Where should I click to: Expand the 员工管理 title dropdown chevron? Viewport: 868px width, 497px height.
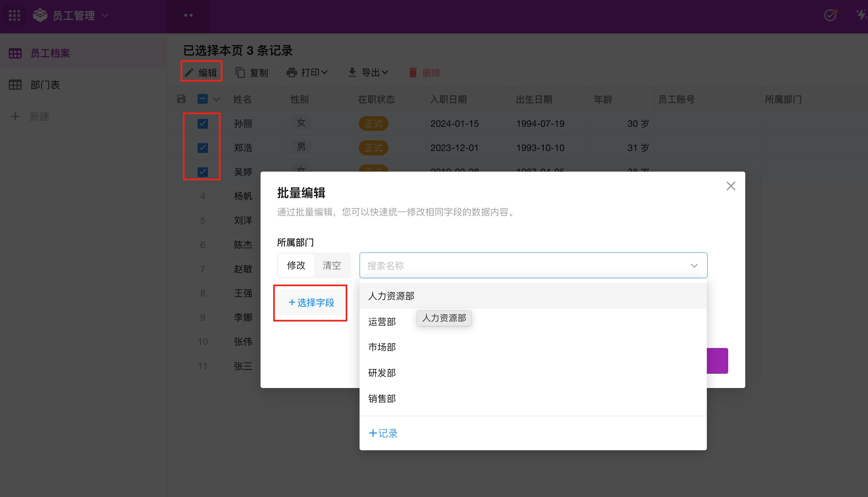105,15
